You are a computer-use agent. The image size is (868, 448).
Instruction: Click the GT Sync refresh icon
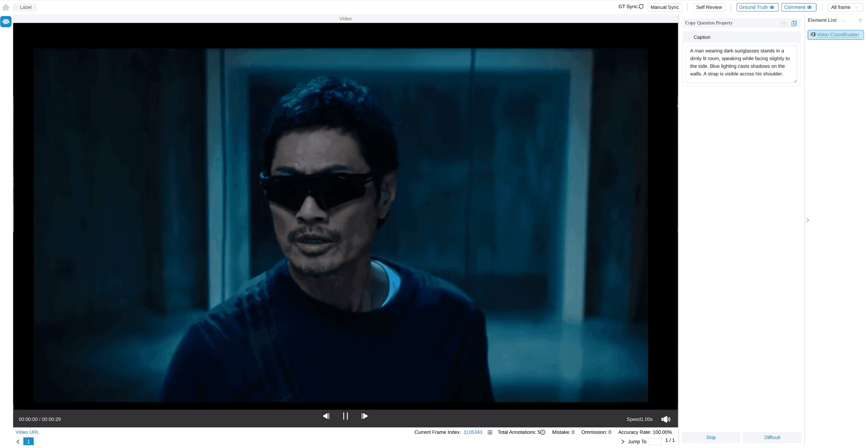click(641, 6)
